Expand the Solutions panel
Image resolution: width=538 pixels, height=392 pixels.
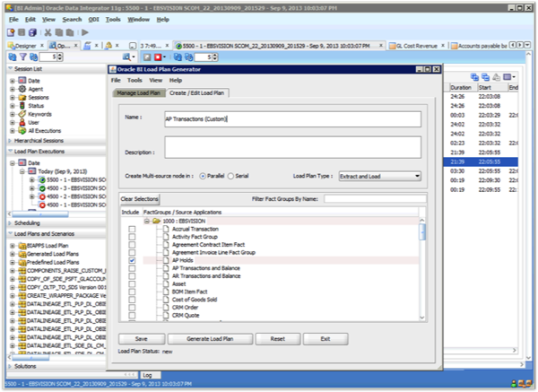pyautogui.click(x=10, y=366)
